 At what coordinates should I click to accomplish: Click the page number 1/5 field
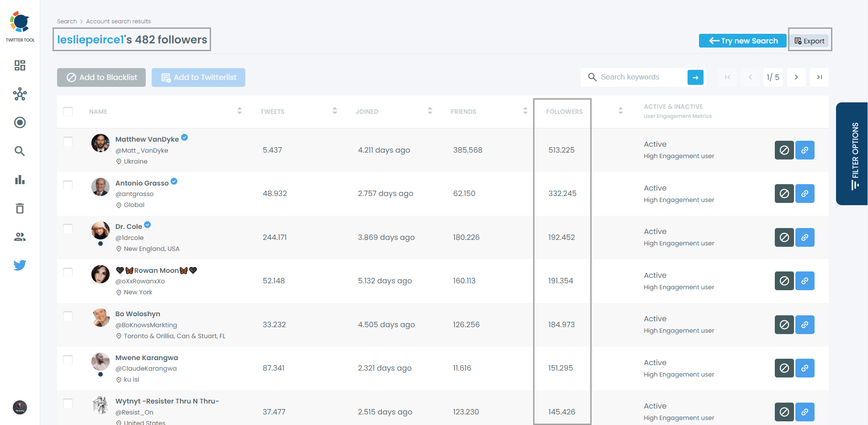[773, 77]
